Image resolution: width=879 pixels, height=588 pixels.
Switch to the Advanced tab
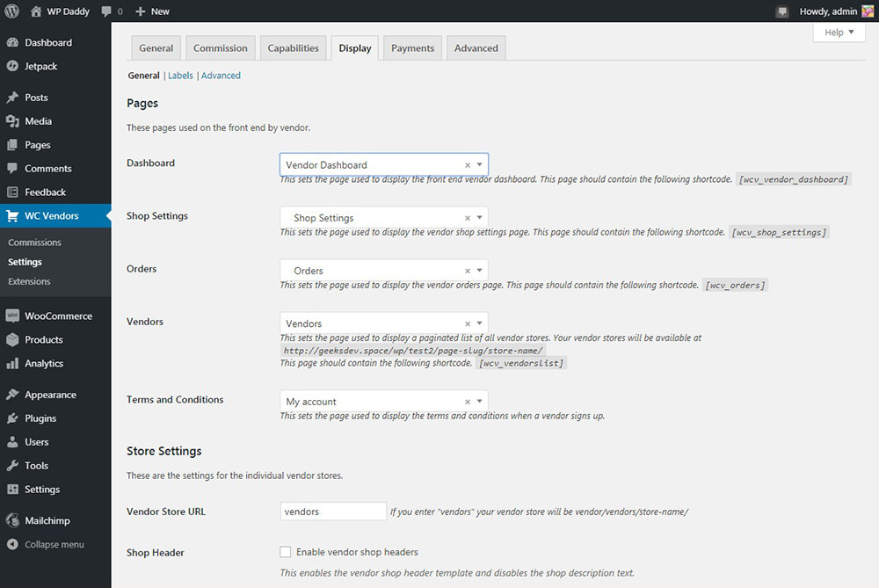476,48
